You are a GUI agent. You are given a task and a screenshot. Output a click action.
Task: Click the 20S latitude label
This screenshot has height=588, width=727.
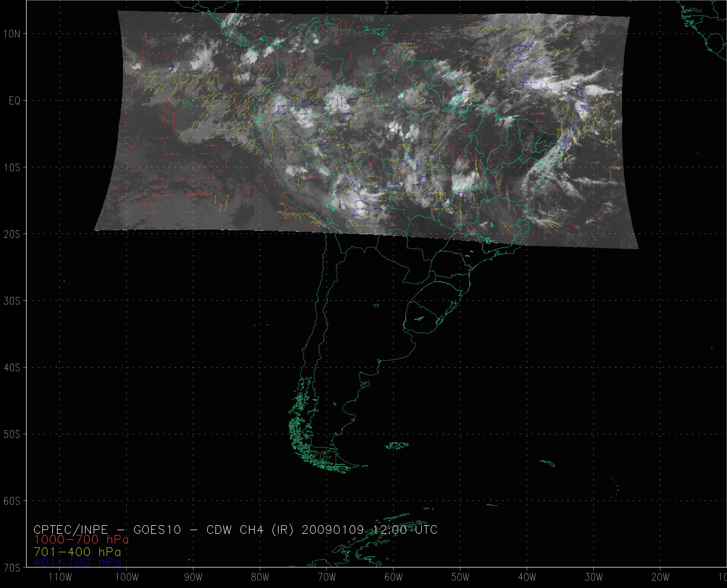click(x=12, y=234)
